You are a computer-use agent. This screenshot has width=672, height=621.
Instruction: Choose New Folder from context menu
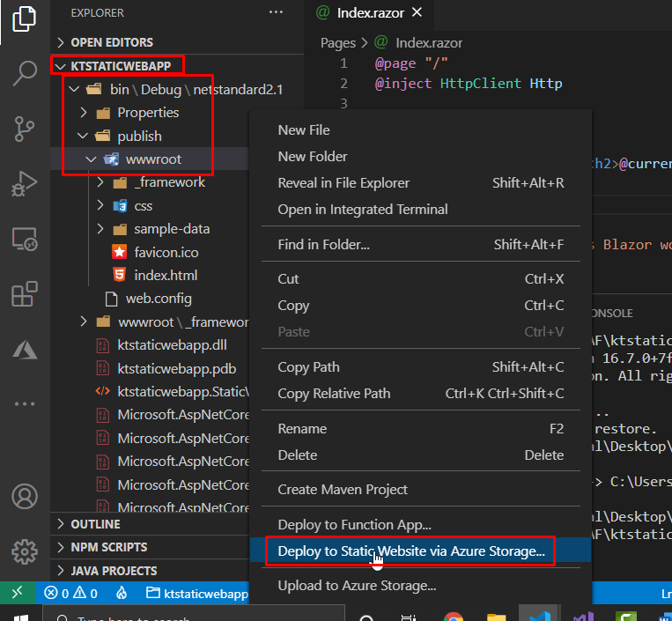[x=420, y=157]
